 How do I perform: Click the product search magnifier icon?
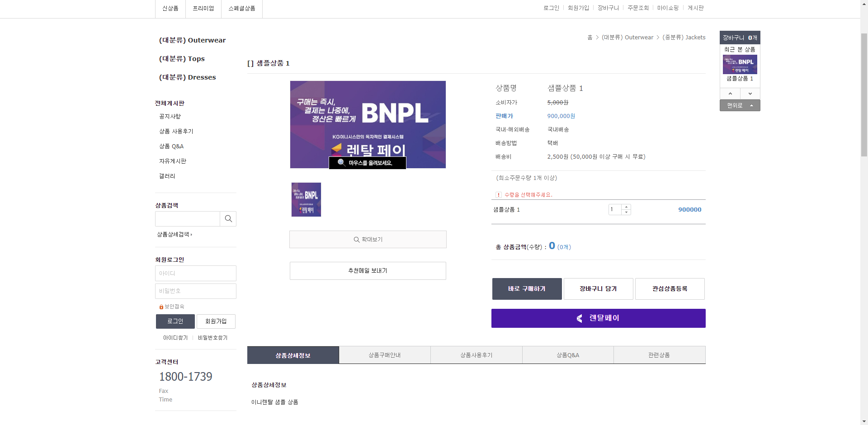click(x=228, y=219)
